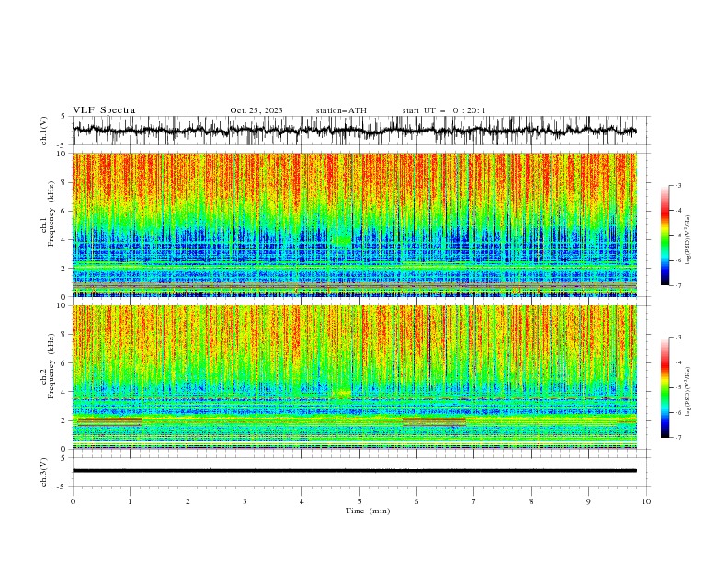Click the "7" tick label on time axis
This screenshot has width=728, height=563.
pos(473,501)
